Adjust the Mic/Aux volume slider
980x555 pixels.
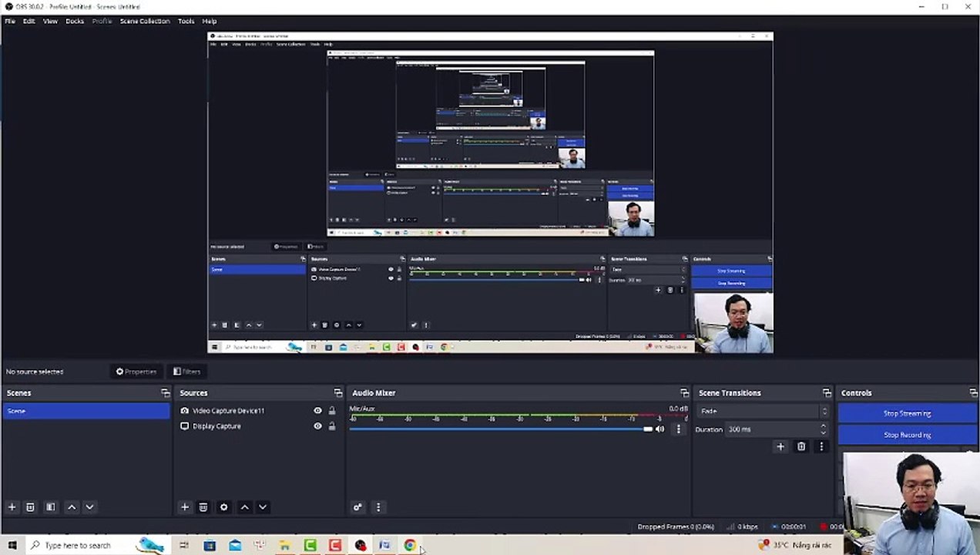pyautogui.click(x=501, y=429)
